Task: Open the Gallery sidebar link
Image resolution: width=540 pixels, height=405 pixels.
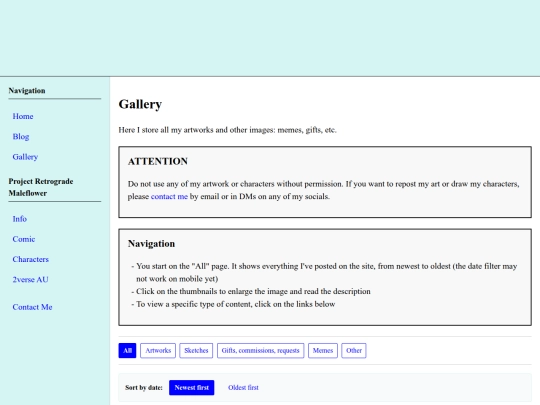Action: click(x=25, y=157)
